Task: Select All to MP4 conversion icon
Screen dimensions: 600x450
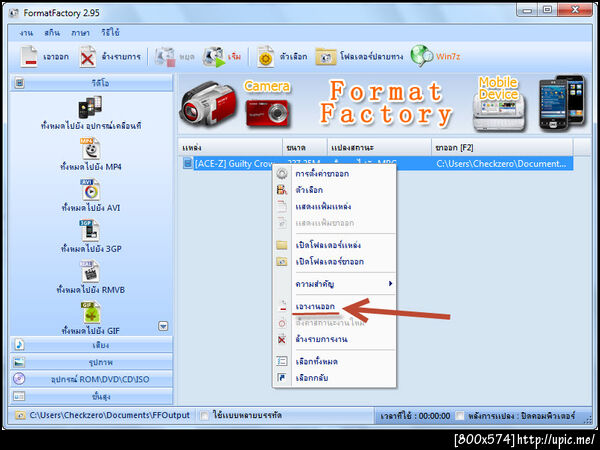Action: tap(90, 148)
